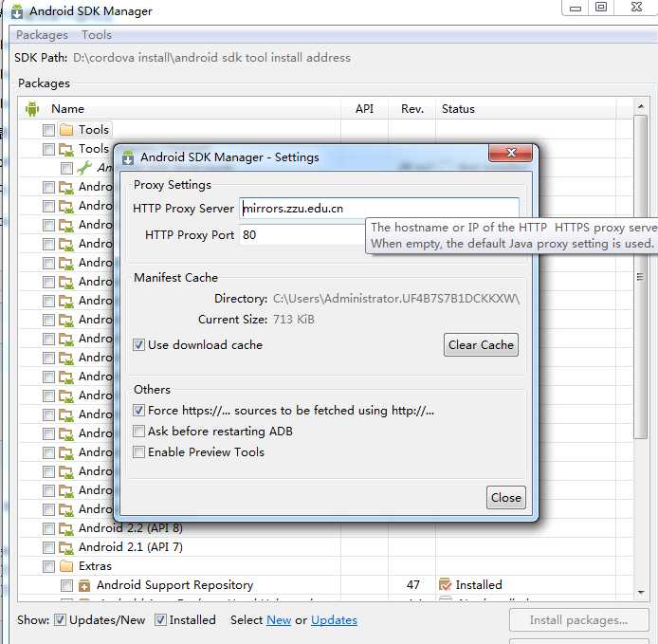Check the Android 2.2 (API 8) checkbox
The width and height of the screenshot is (658, 644).
[x=48, y=528]
